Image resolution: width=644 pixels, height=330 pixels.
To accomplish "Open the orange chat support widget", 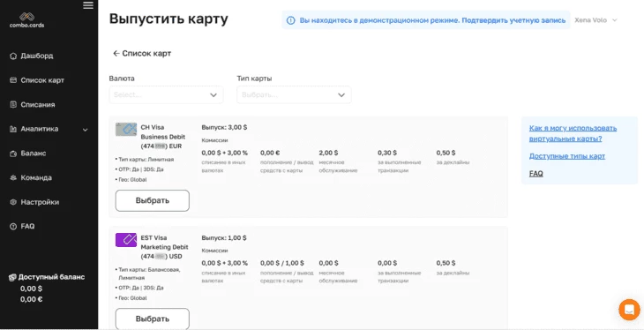I will [x=629, y=310].
